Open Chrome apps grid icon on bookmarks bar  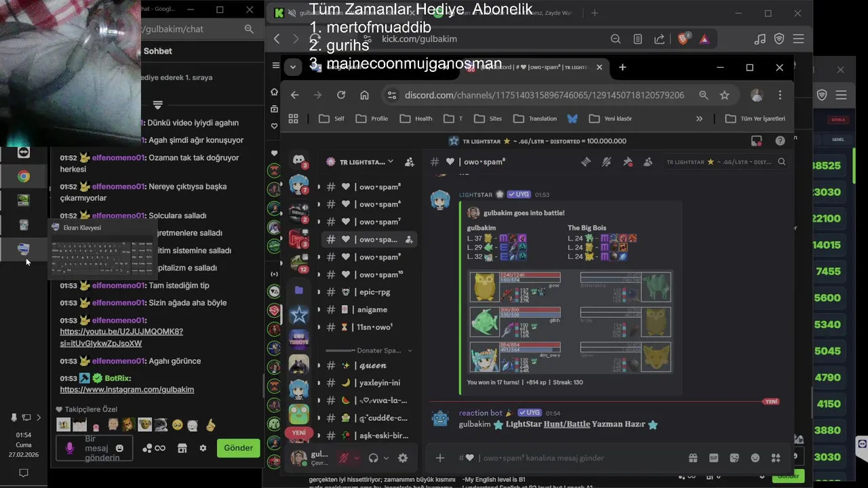pos(293,119)
